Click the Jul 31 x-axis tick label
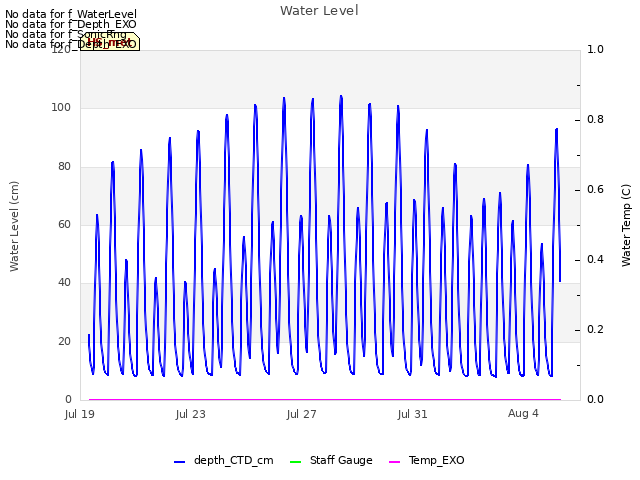This screenshot has height=480, width=640. tap(413, 414)
